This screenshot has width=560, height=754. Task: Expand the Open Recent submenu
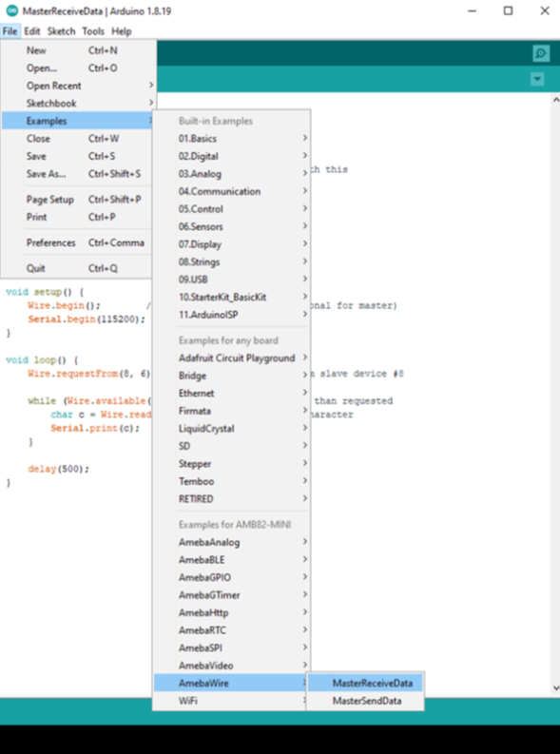(77, 86)
